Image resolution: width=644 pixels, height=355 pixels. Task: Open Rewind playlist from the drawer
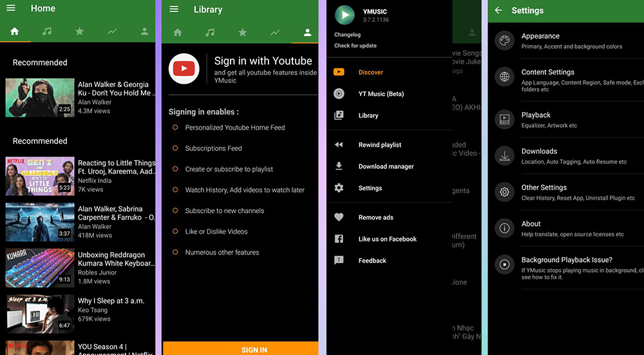tap(379, 145)
